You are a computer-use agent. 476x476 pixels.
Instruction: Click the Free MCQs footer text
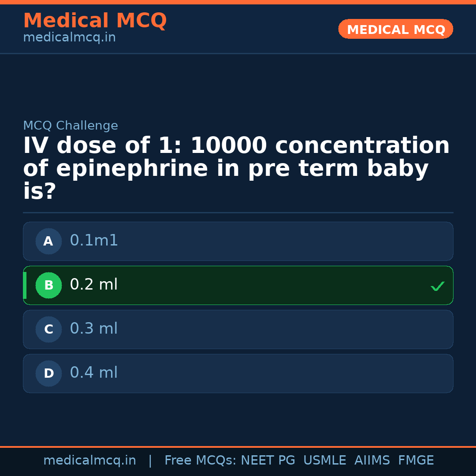(201, 461)
